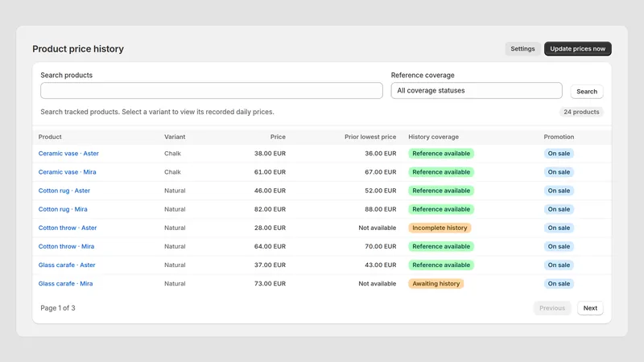The width and height of the screenshot is (644, 362).
Task: Click Reference available badge in Cotton rug Mira row
Action: tap(441, 209)
